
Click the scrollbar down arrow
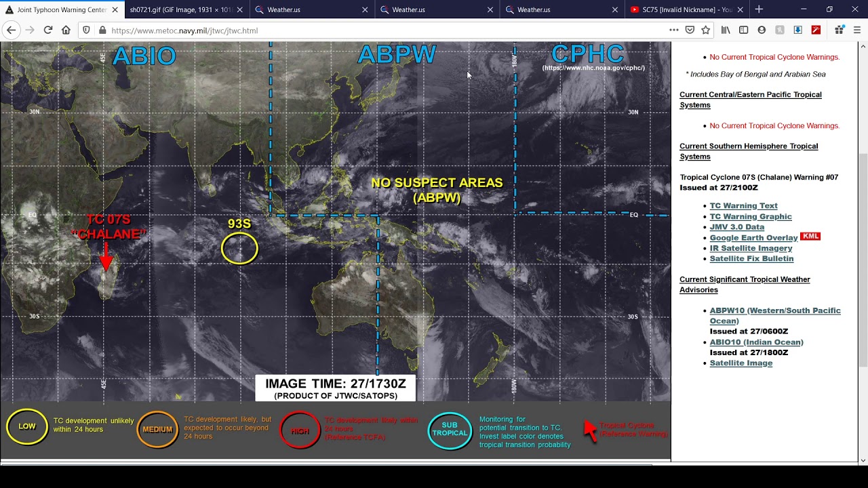point(863,460)
